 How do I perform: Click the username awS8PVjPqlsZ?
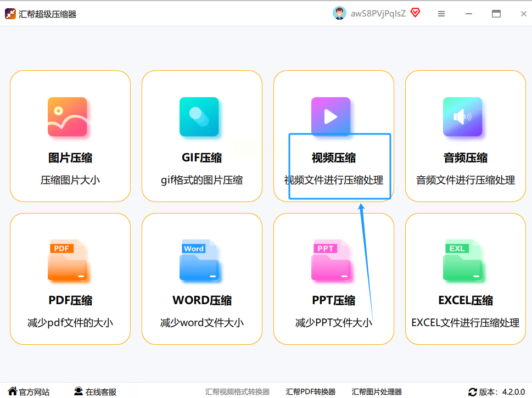(x=378, y=14)
